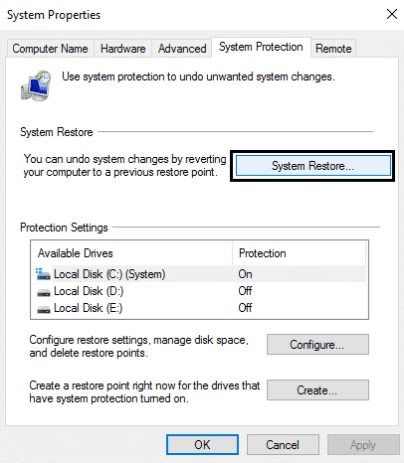Select the Remote tab

[333, 49]
